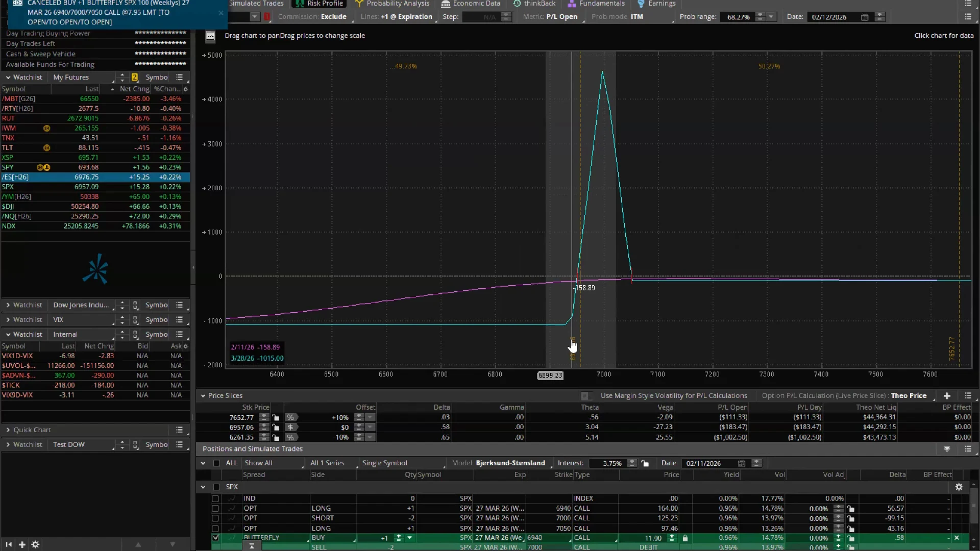Edit the Interest rate 3.75% field

pyautogui.click(x=607, y=463)
